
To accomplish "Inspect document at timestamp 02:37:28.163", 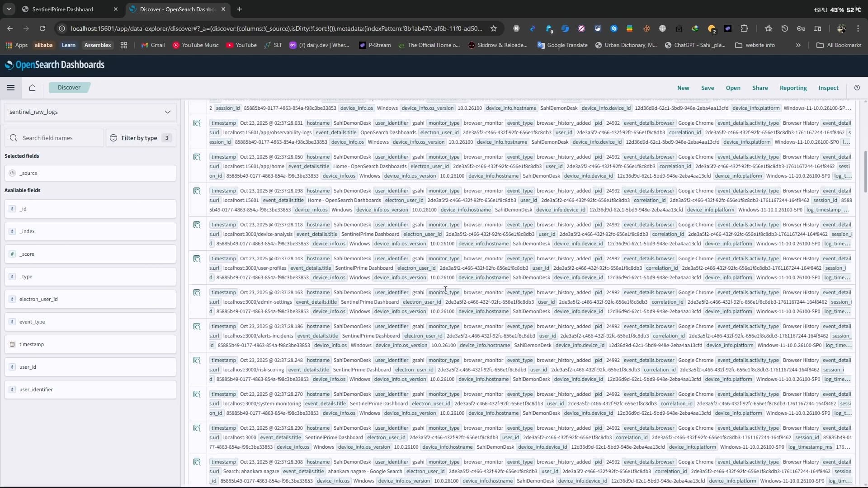I will point(197,293).
